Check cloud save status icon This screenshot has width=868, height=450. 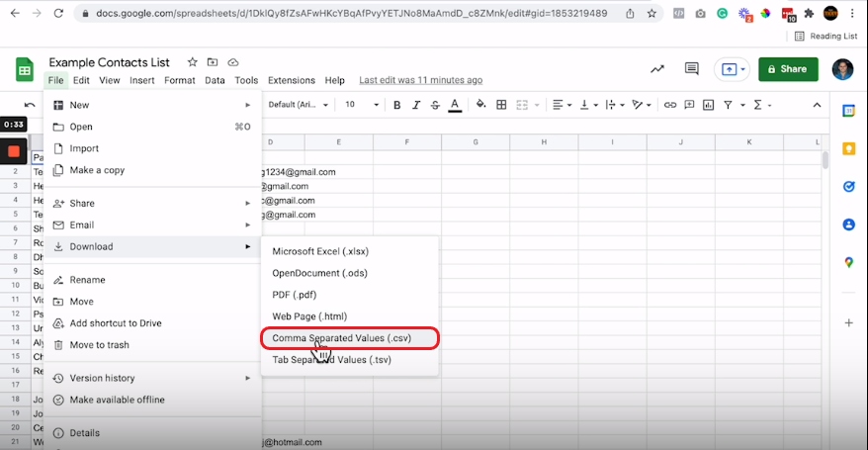tap(233, 62)
